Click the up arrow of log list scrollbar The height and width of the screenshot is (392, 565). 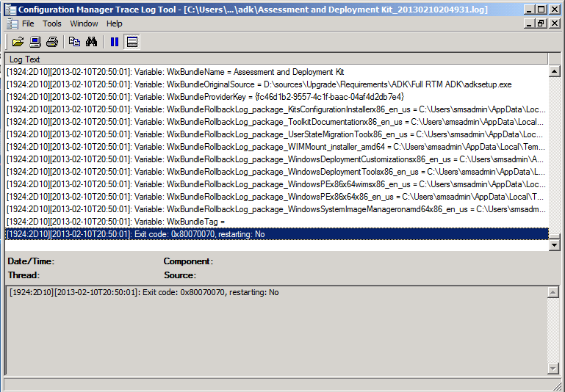(554, 71)
